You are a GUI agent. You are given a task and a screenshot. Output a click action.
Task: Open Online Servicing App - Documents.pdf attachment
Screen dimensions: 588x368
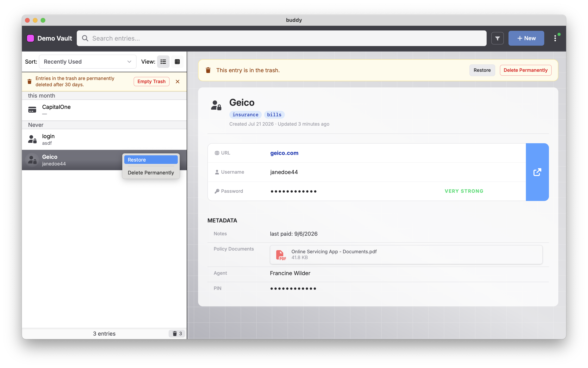click(406, 255)
